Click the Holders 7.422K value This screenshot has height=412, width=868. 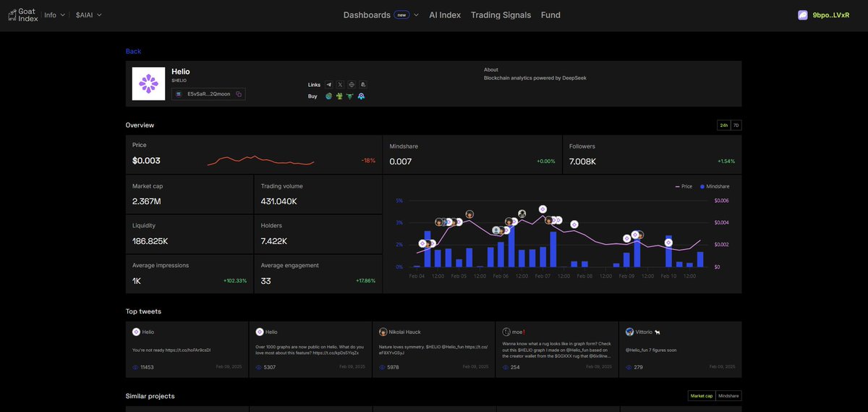point(274,241)
